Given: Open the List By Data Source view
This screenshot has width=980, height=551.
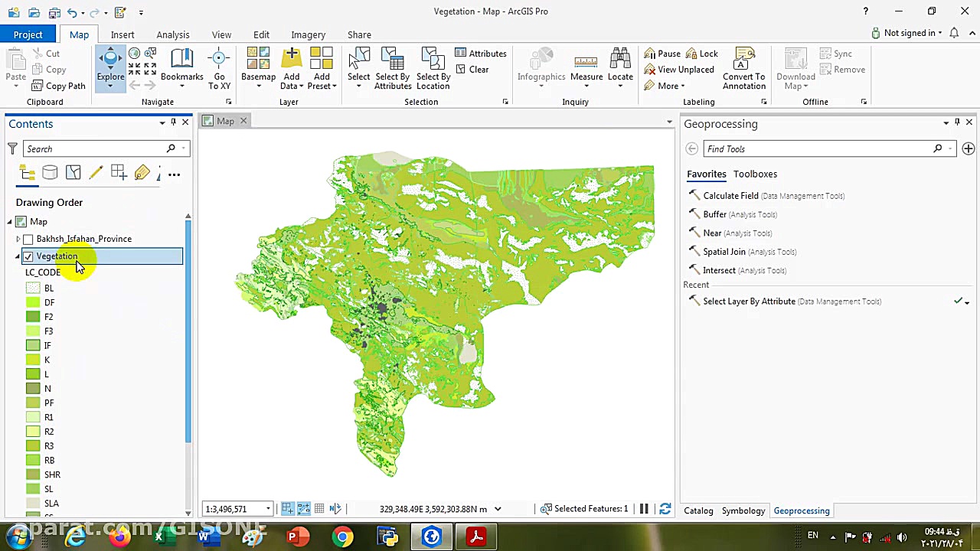Looking at the screenshot, I should pos(50,173).
